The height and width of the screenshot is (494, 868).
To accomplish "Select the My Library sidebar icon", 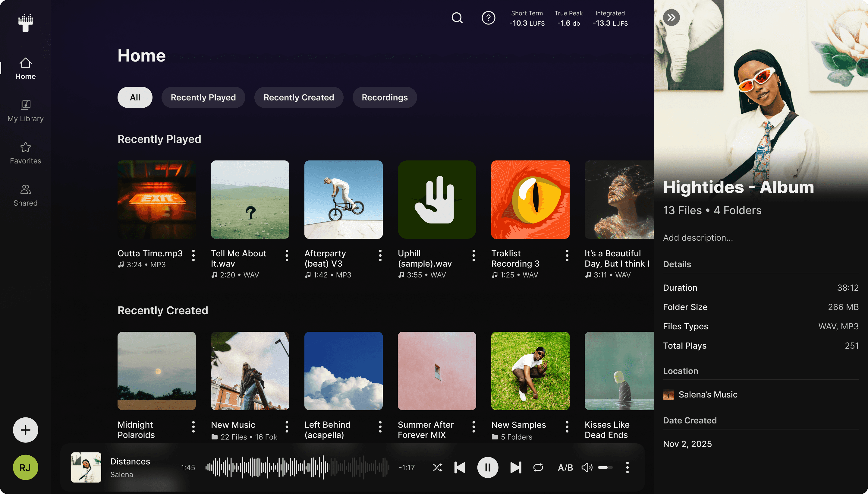I will (25, 105).
